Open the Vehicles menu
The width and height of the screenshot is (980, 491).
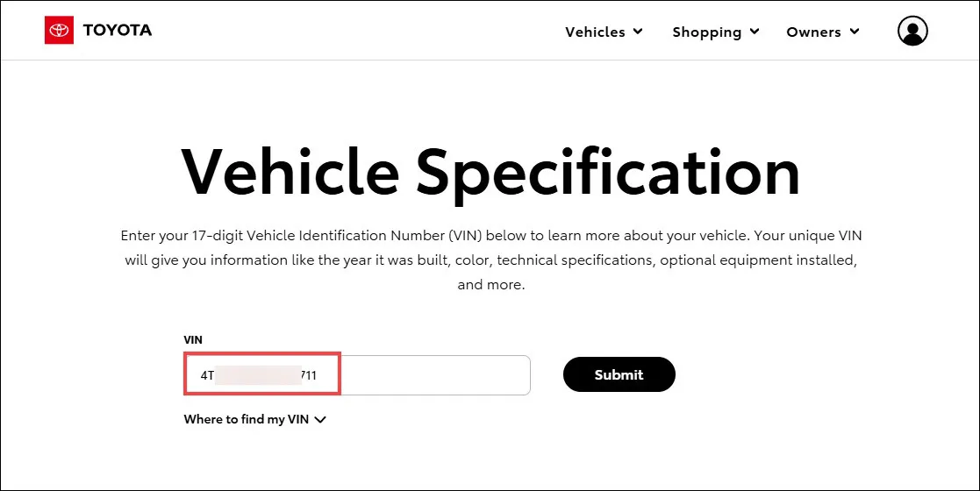(x=604, y=32)
